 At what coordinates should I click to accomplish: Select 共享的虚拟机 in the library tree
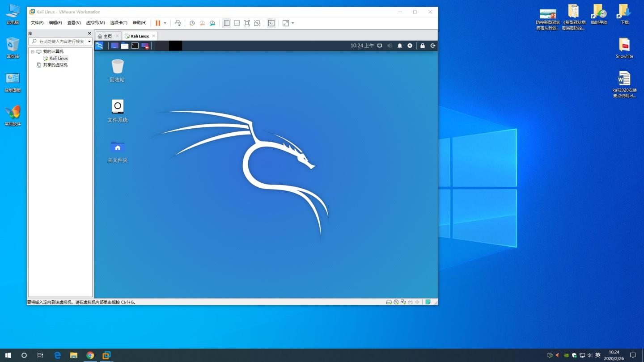[x=55, y=65]
